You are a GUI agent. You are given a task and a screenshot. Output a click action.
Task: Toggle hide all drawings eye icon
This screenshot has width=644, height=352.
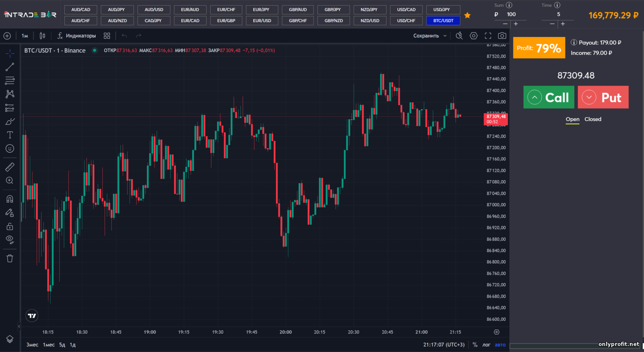[x=10, y=240]
